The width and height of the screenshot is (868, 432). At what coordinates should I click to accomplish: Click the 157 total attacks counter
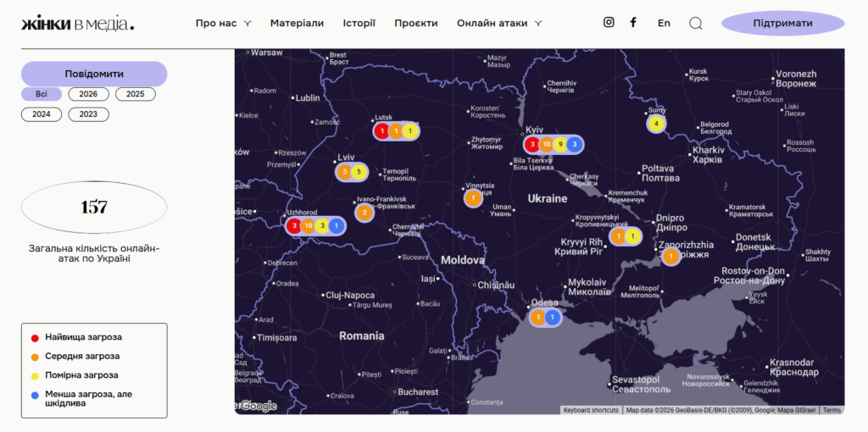pyautogui.click(x=94, y=208)
